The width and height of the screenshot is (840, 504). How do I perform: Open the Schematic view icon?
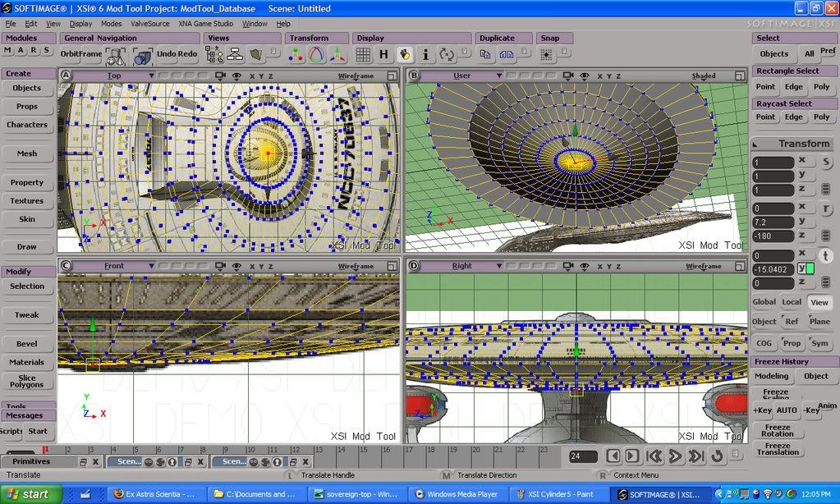[235, 55]
